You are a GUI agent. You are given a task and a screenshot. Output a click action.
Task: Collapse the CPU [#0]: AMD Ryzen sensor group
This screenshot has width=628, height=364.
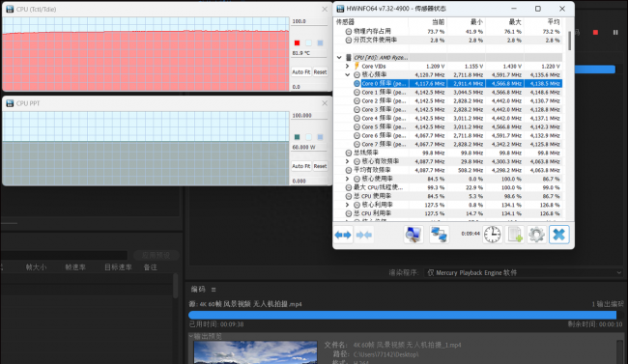coord(339,58)
